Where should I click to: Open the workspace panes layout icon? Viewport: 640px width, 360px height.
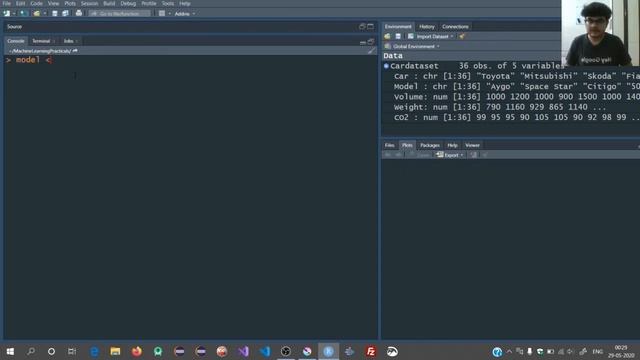coord(162,13)
